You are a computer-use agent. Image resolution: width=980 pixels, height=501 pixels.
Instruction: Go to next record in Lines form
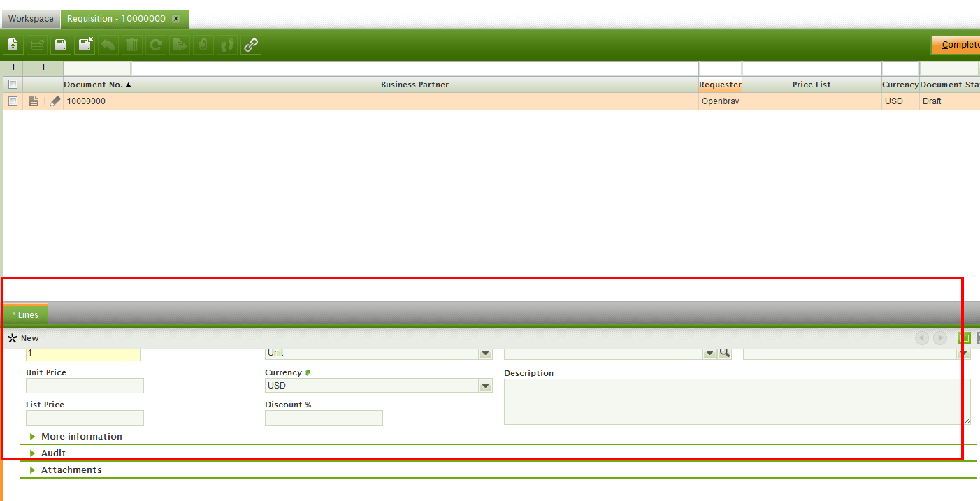(940, 338)
